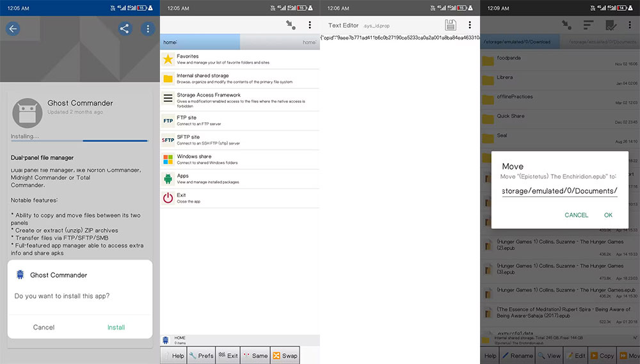Image resolution: width=640 pixels, height=364 pixels.
Task: Click the Installing progress bar
Action: coord(80,141)
